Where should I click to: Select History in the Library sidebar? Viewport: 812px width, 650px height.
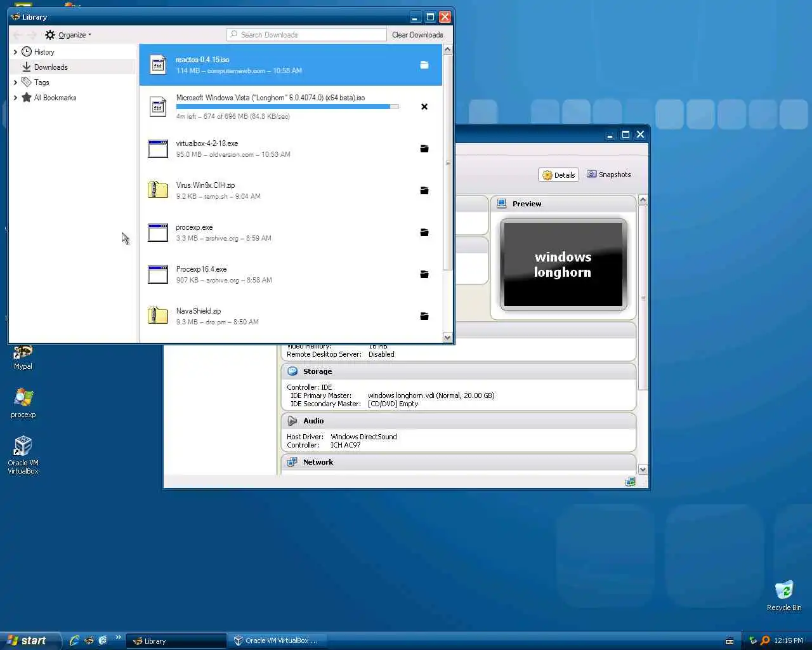tap(73, 52)
